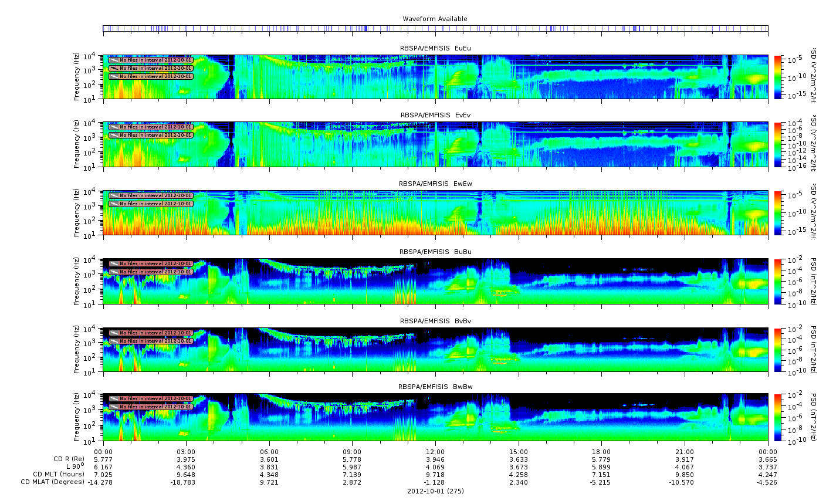Click the 'Waveform Available' heading text
826x504 pixels.
(435, 19)
